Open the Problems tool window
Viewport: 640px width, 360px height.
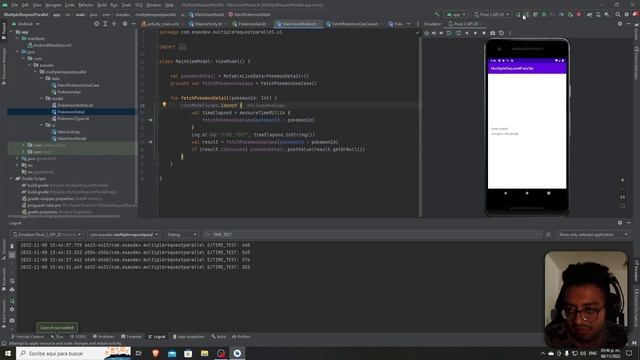tap(103, 337)
